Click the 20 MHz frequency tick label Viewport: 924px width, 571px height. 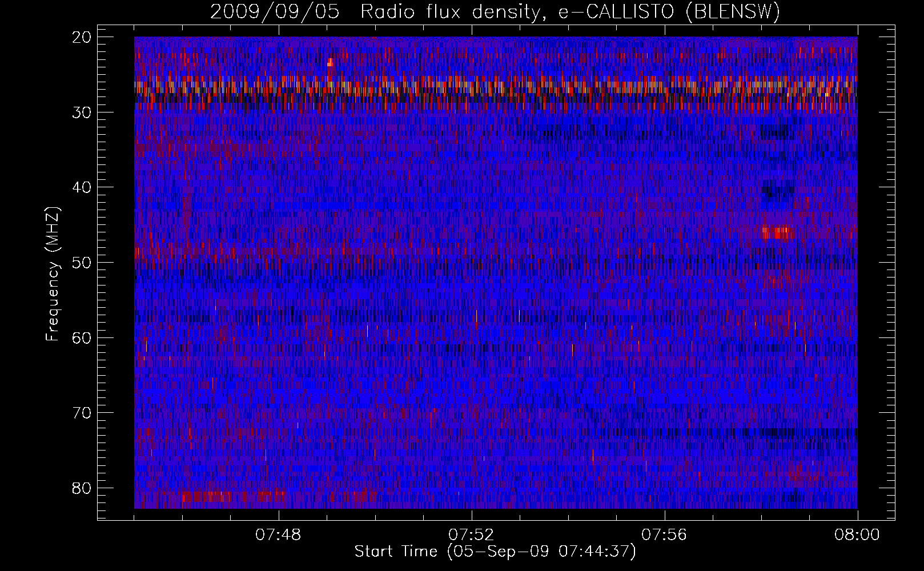coord(82,37)
